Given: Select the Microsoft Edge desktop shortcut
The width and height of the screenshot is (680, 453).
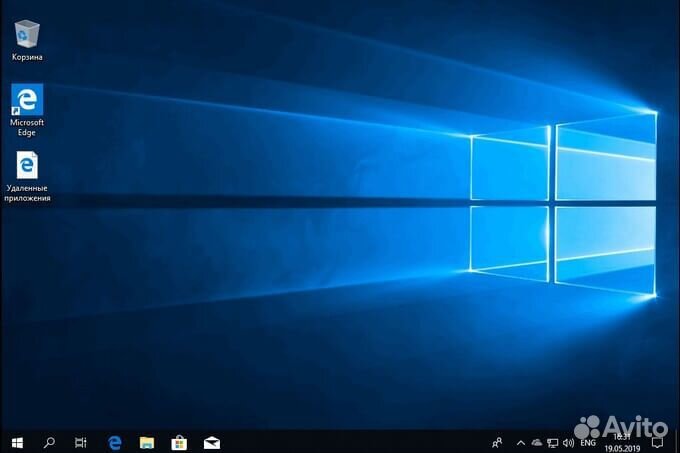Looking at the screenshot, I should 27,110.
